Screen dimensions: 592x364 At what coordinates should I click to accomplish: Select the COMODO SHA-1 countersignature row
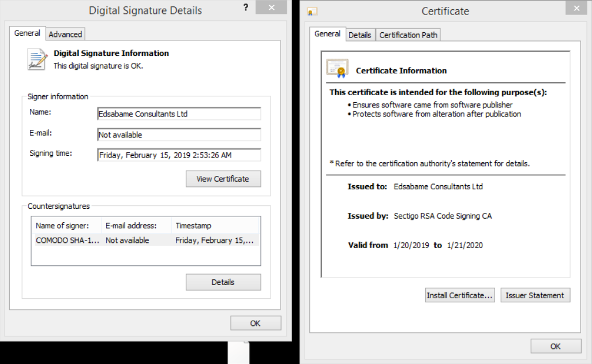144,241
